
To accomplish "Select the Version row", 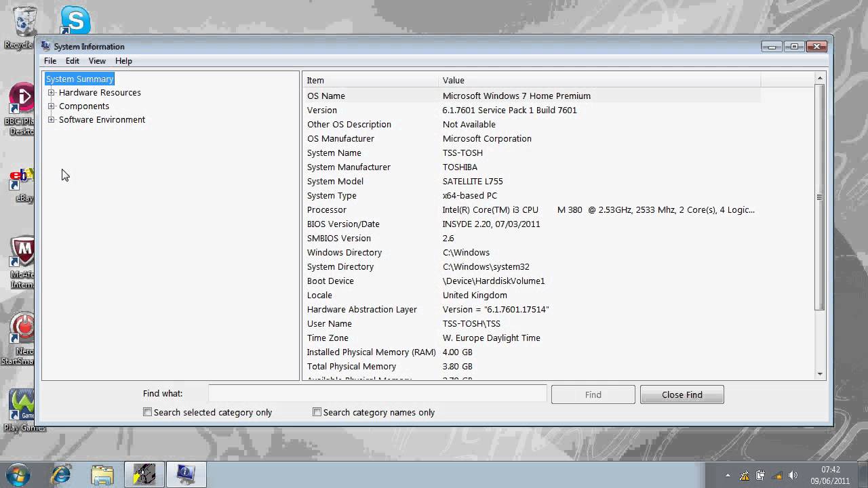I will (532, 110).
